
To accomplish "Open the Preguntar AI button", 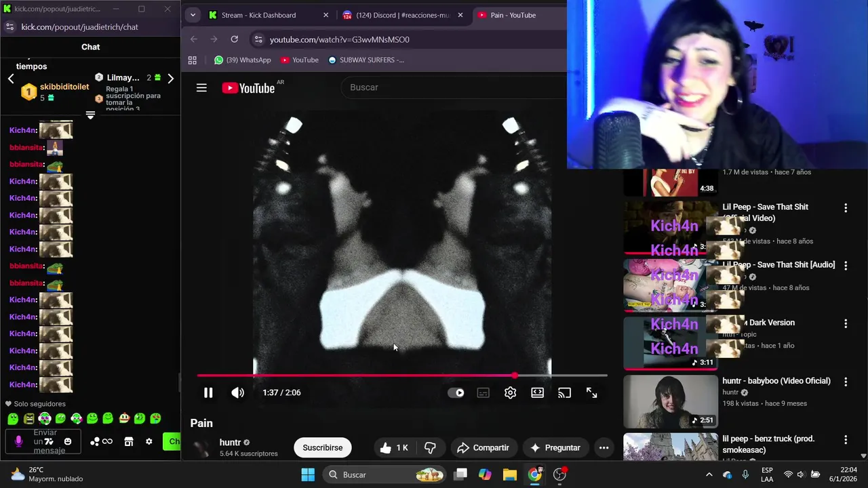I will (555, 447).
